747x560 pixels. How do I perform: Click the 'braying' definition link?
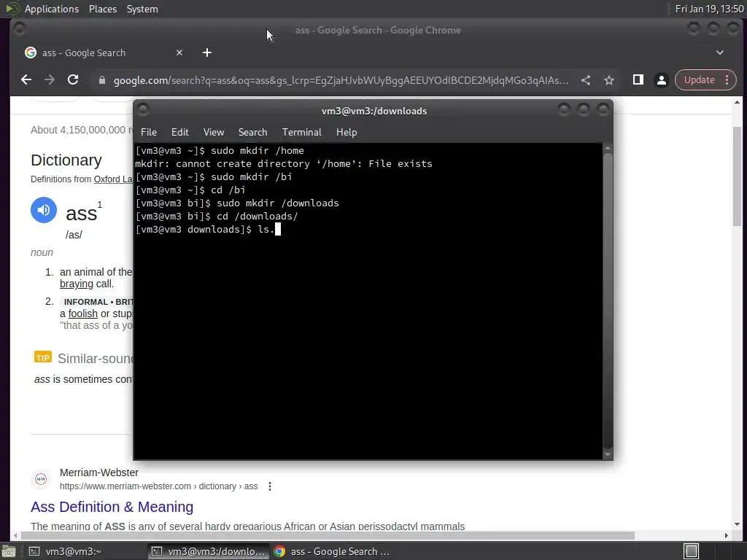[76, 284]
